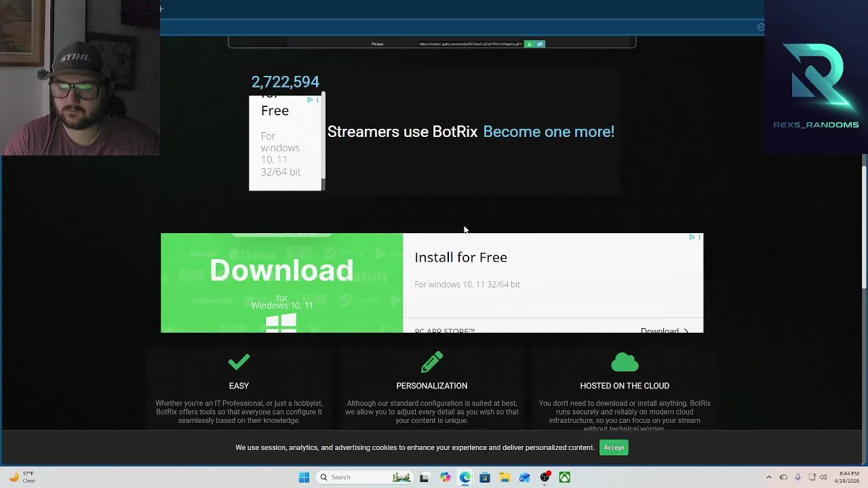Click the EASY heading

[x=239, y=386]
